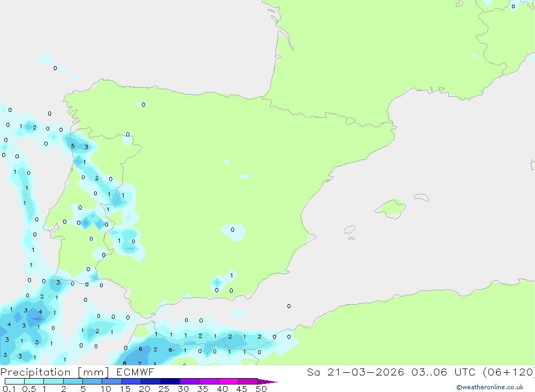This screenshot has width=535, height=392.
Task: Click the 10–15 mm legend color box
Action: 112,381
